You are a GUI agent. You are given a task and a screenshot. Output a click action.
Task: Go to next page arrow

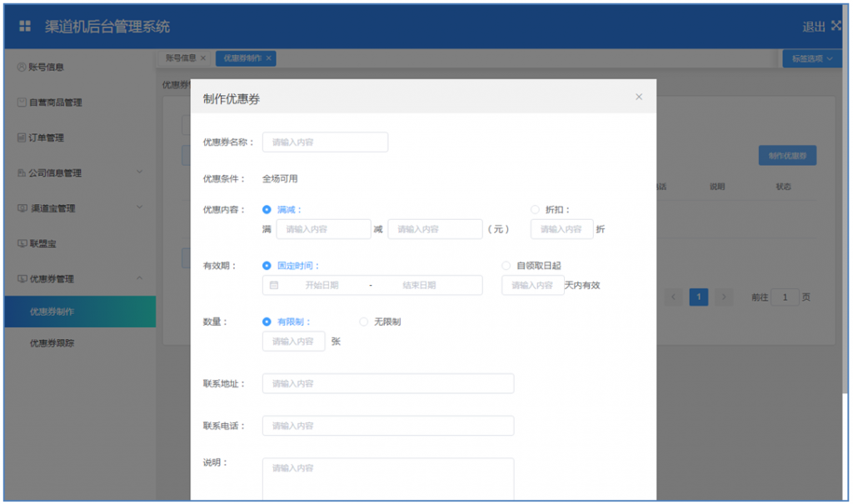724,297
